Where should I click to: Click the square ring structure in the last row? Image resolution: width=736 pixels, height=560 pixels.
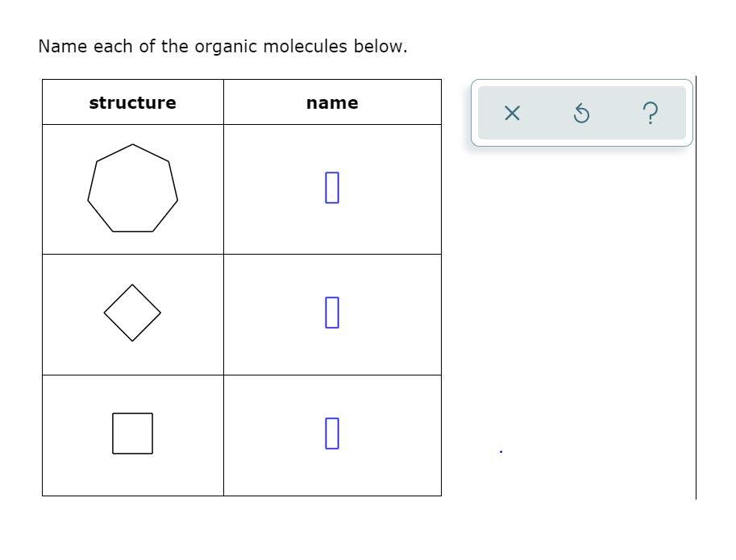click(132, 433)
